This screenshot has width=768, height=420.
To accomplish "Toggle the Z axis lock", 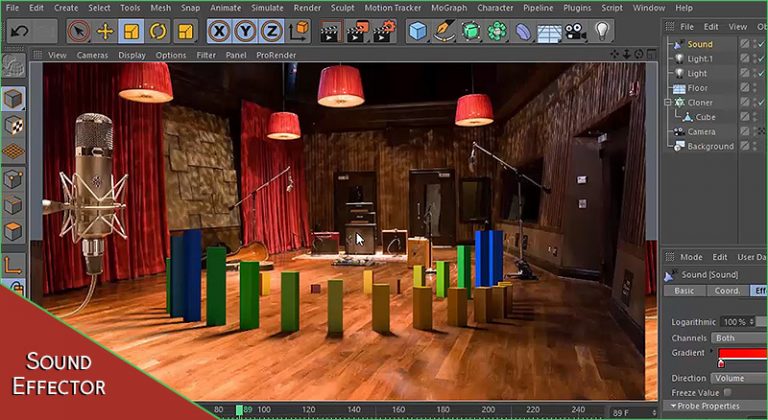I will click(x=270, y=31).
